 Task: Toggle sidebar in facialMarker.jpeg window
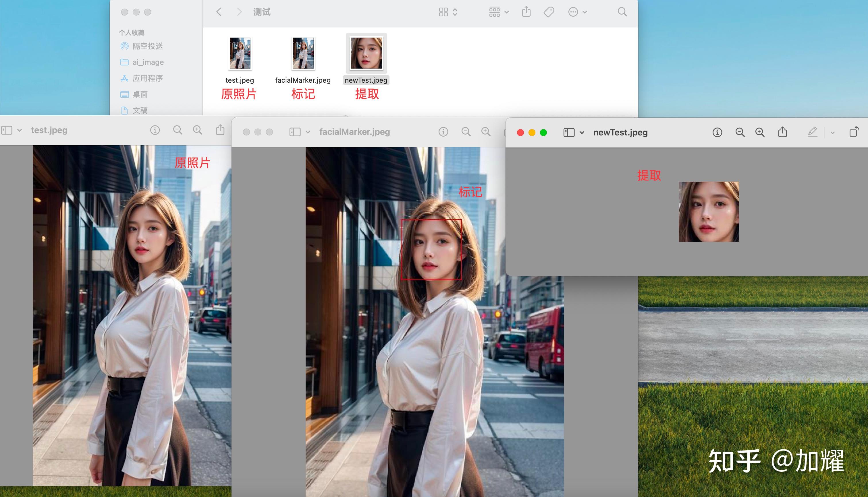[295, 132]
